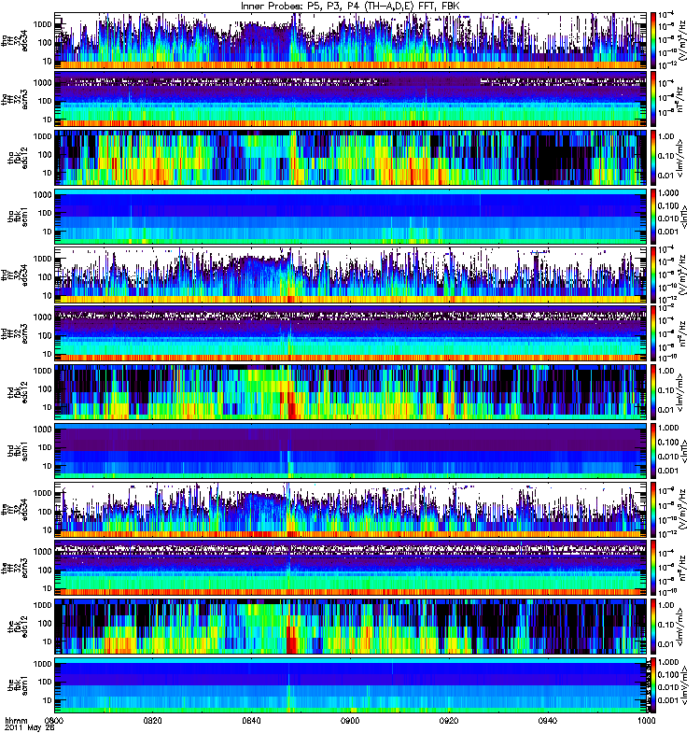
Task: Click the '(V/m)²/Hz' unit label of top panel
Action: click(682, 40)
